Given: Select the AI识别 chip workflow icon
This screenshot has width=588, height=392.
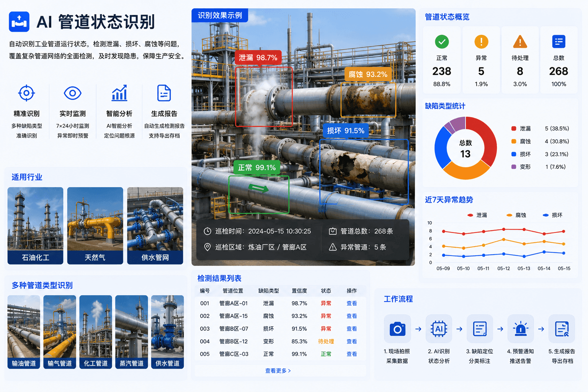Looking at the screenshot, I should click(439, 329).
